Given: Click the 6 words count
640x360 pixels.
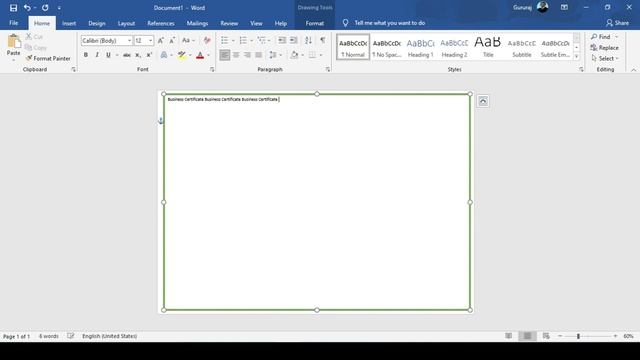Looking at the screenshot, I should pyautogui.click(x=49, y=336).
